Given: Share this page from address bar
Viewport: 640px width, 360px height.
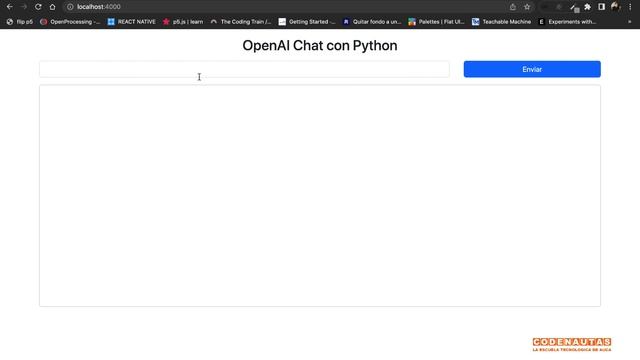Looking at the screenshot, I should (x=513, y=7).
